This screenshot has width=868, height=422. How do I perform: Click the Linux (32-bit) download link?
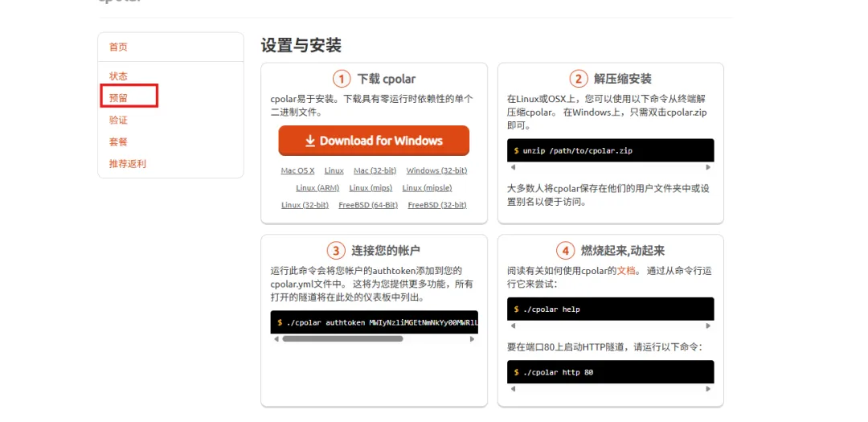[305, 205]
